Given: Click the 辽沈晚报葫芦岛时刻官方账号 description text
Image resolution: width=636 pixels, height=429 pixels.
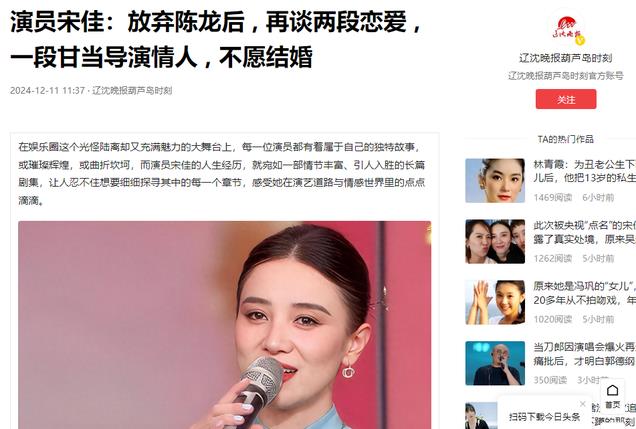Looking at the screenshot, I should click(x=566, y=76).
